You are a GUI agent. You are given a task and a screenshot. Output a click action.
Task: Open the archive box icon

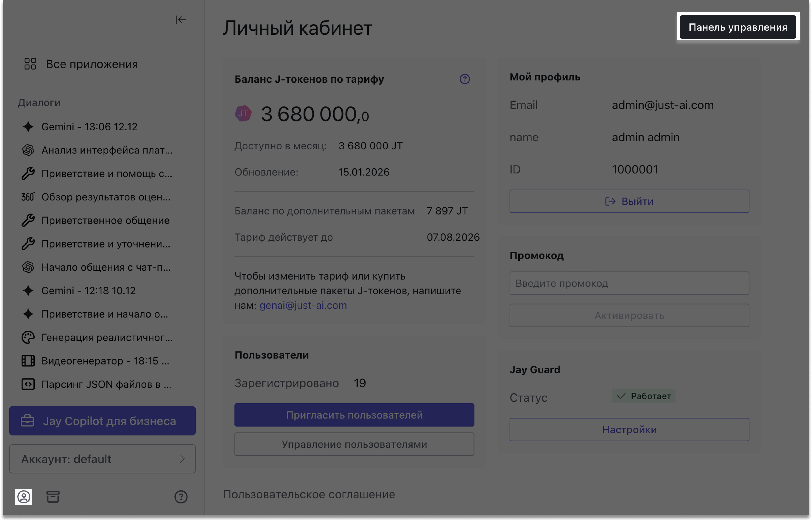pos(53,497)
